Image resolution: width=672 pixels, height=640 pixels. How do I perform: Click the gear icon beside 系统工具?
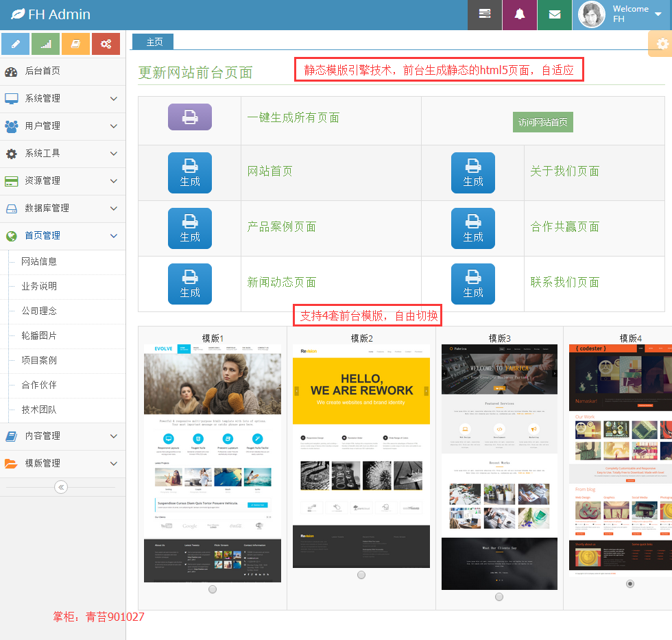click(x=11, y=154)
